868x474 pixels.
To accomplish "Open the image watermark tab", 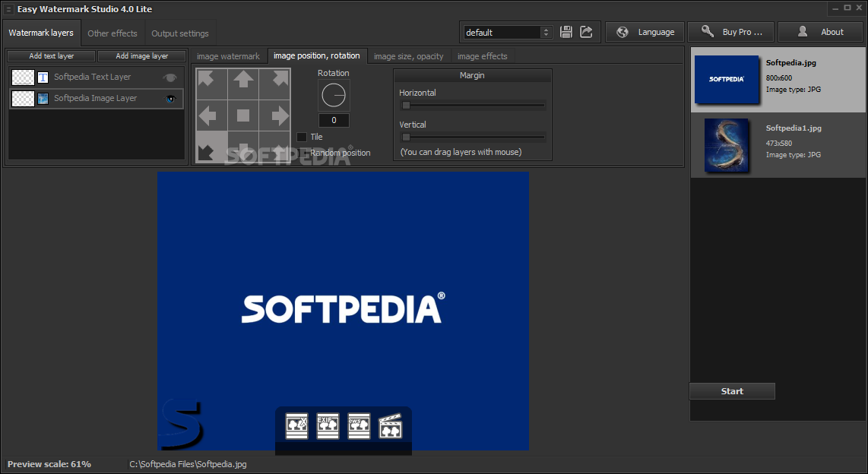I will 228,56.
